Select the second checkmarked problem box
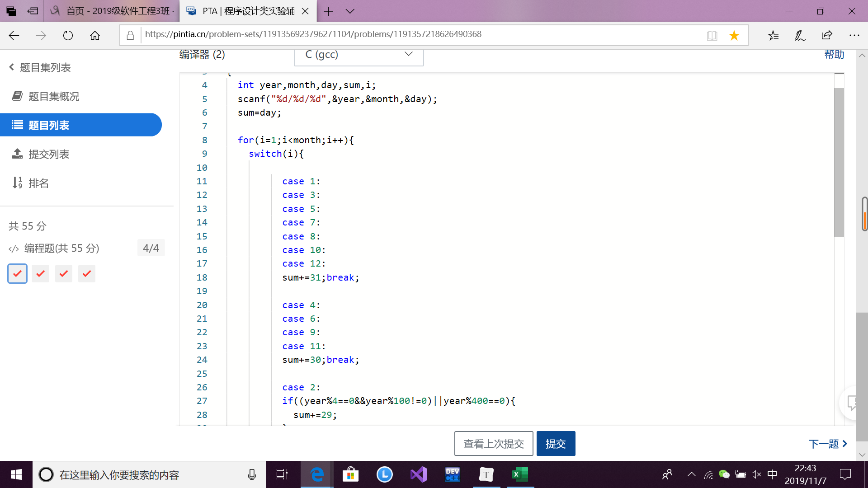 point(41,273)
